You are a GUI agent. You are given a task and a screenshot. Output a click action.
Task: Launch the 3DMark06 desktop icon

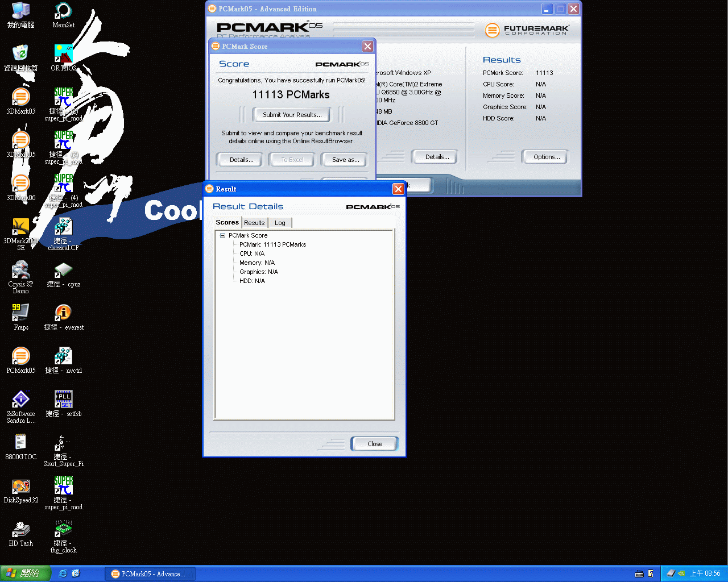click(20, 188)
